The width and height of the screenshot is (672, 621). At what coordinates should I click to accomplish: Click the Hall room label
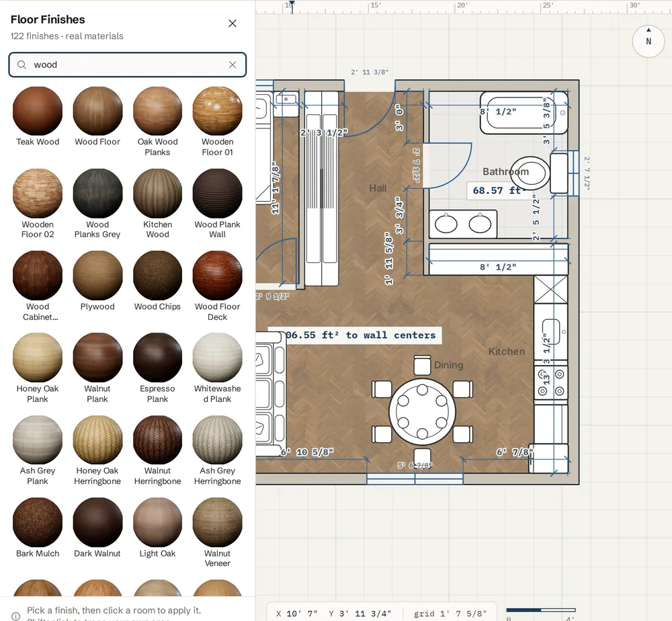click(378, 188)
